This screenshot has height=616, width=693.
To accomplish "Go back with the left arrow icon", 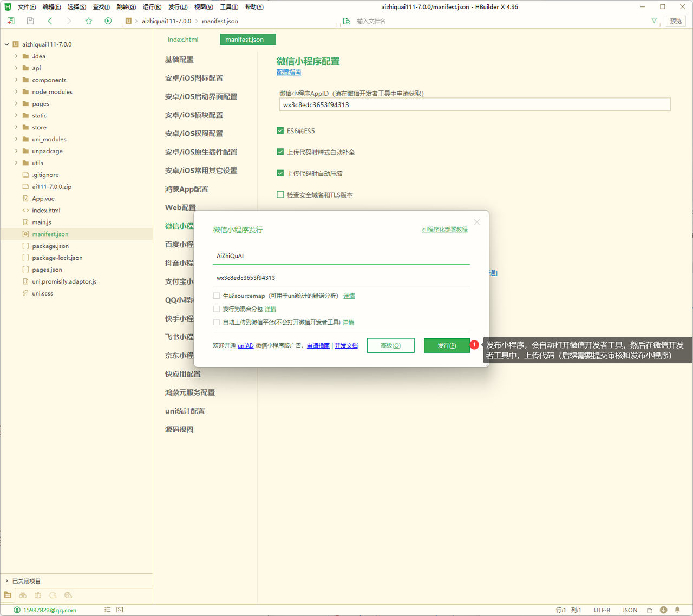I will 50,21.
